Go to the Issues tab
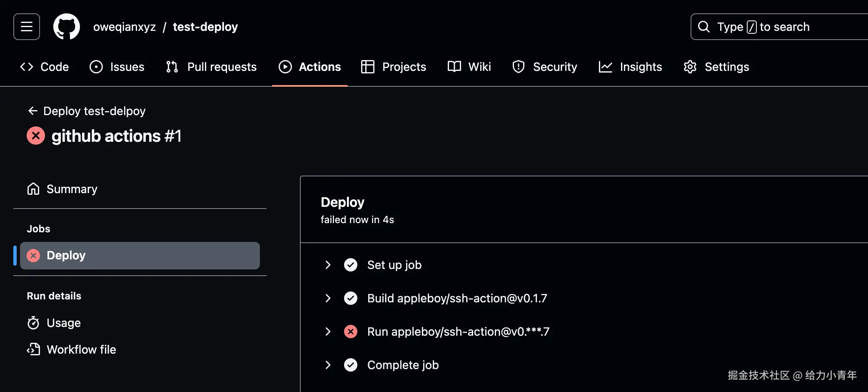The image size is (868, 392). pos(117,67)
